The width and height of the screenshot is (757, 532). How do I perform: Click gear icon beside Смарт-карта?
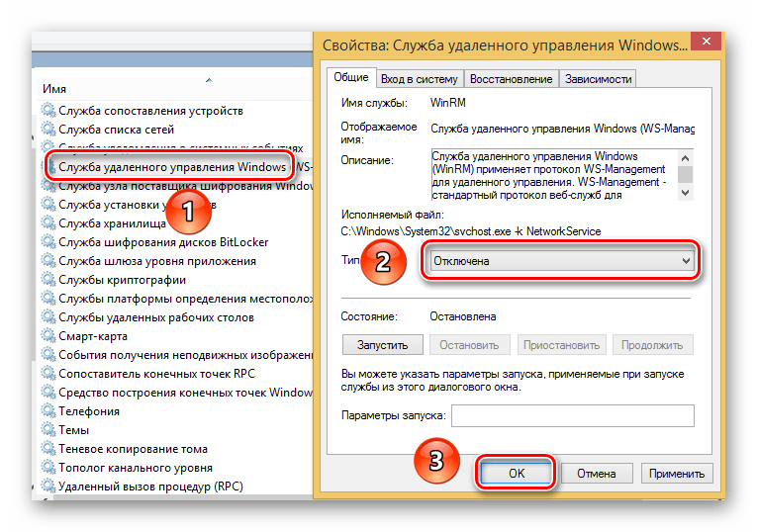[x=48, y=335]
